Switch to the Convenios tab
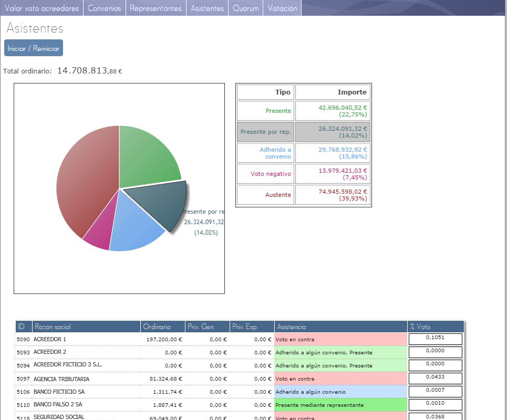507x420 pixels. [104, 8]
